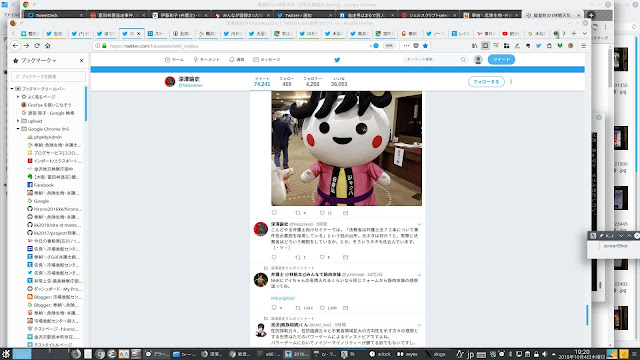Viewport: 640px width, 360px height.
Task: Open a new Firefox tab with plus
Action: (x=574, y=33)
